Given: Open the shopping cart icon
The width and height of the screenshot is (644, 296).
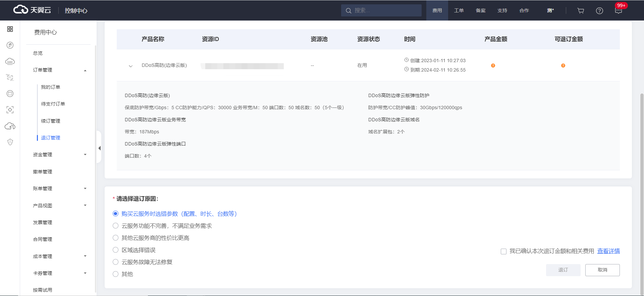Looking at the screenshot, I should [581, 11].
